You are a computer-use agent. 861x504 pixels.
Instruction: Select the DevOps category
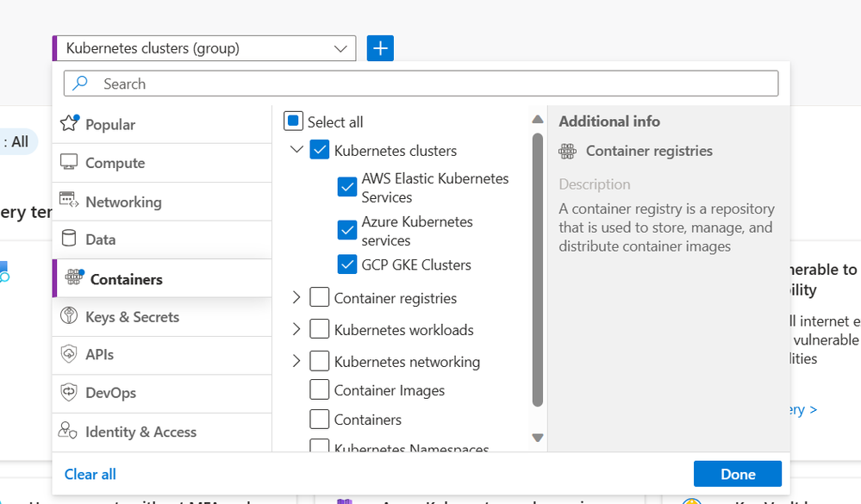[162, 394]
